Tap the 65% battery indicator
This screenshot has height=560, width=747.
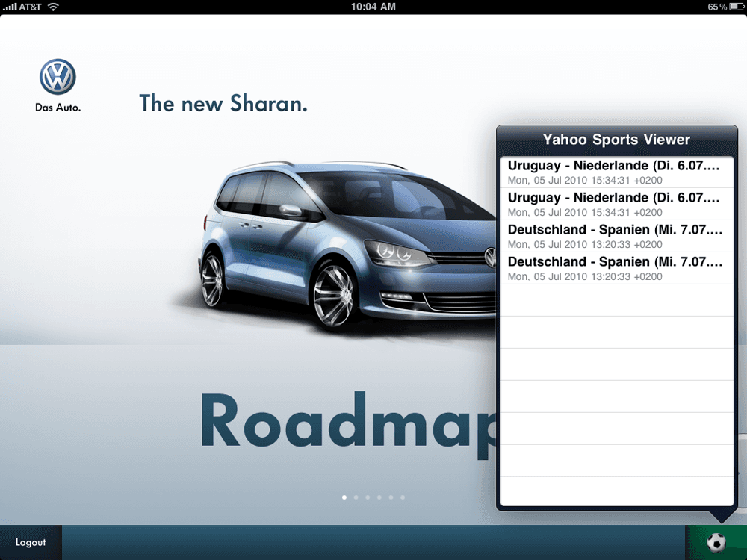(726, 7)
